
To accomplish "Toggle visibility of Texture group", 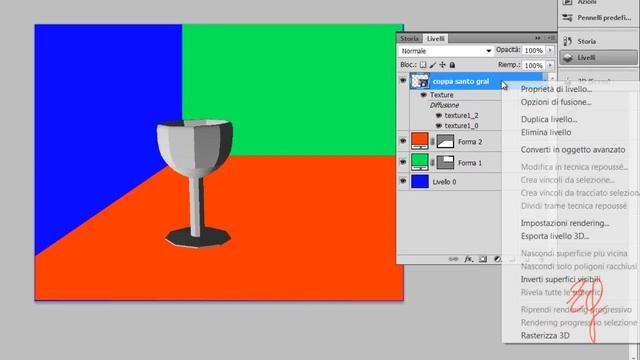I will pos(423,95).
